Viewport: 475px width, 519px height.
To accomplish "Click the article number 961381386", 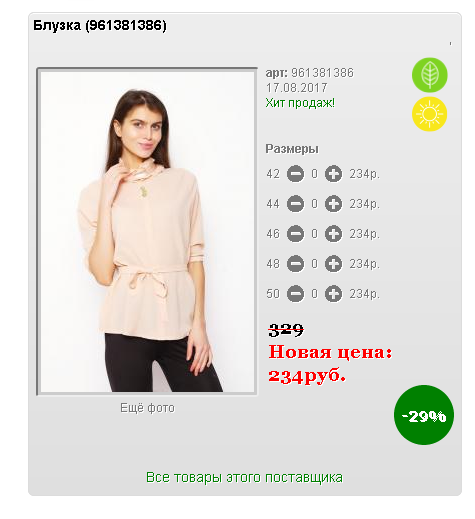I will coord(322,73).
